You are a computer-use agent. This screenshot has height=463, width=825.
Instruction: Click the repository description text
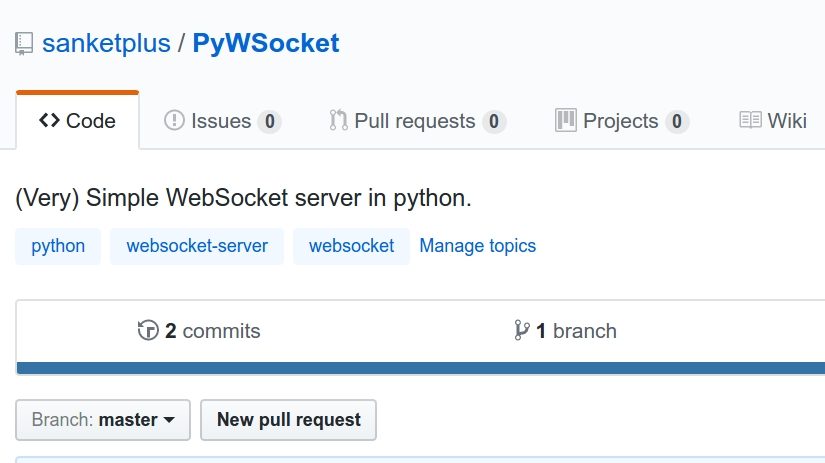click(x=243, y=198)
